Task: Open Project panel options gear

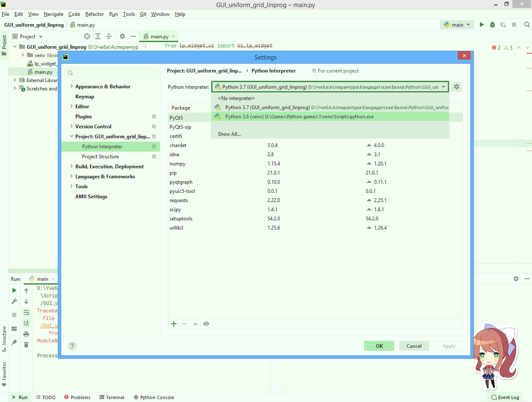Action: pos(122,36)
